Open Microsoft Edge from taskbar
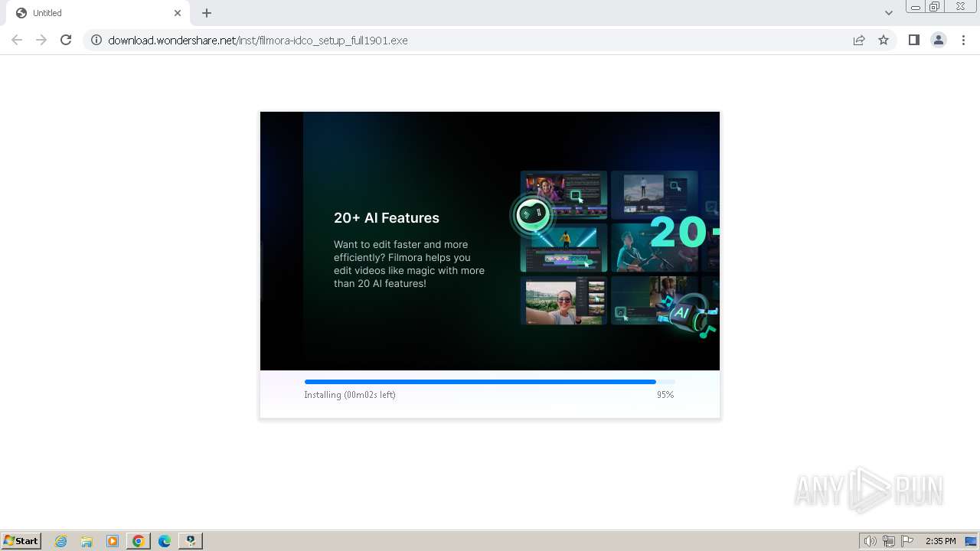The image size is (980, 551). click(x=165, y=541)
